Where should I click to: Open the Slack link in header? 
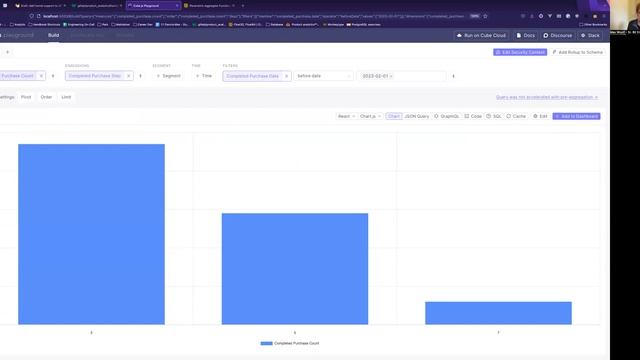[x=590, y=36]
